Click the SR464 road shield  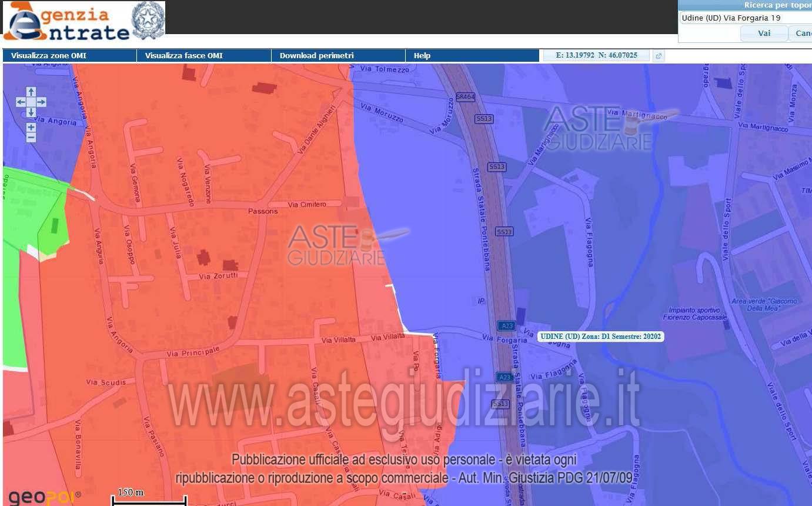[465, 97]
